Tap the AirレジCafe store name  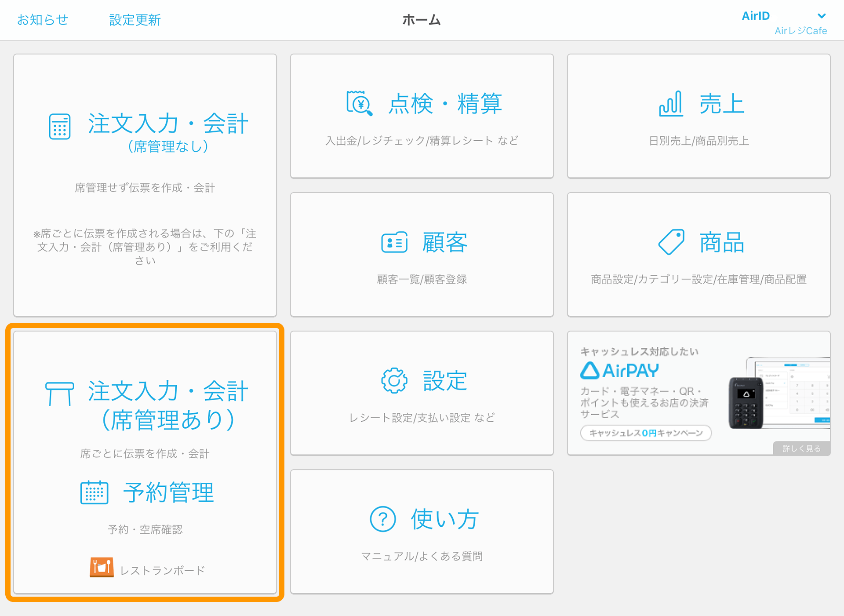(800, 31)
